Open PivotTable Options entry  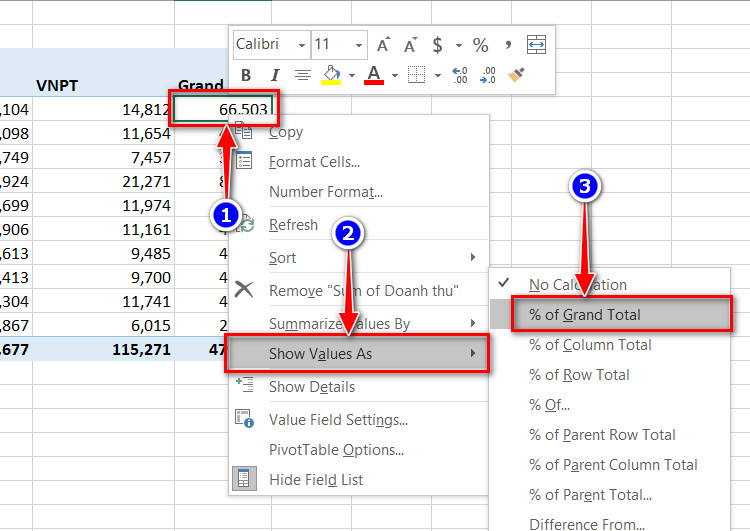point(359,450)
